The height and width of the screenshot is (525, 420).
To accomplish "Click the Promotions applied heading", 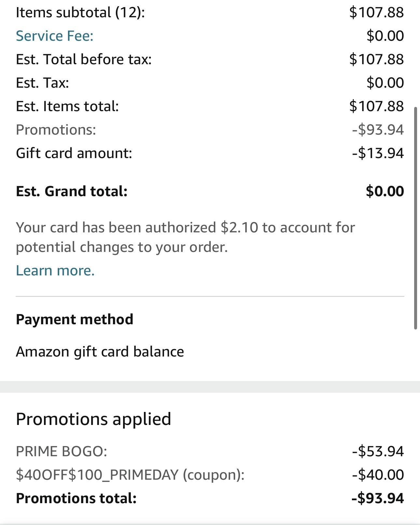I will click(x=93, y=419).
